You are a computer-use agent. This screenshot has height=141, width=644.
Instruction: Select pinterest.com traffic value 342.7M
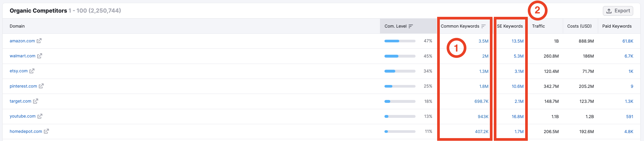coord(551,86)
